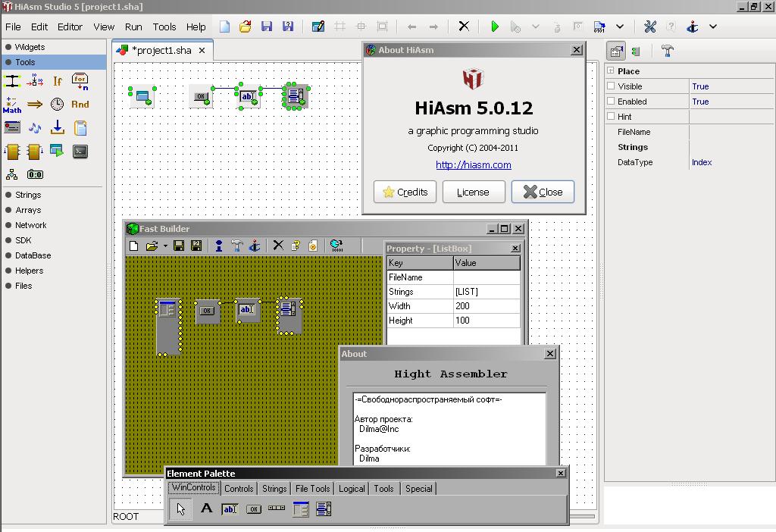Screen dimensions: 776x532
Task: Click the green Run play icon
Action: point(495,27)
